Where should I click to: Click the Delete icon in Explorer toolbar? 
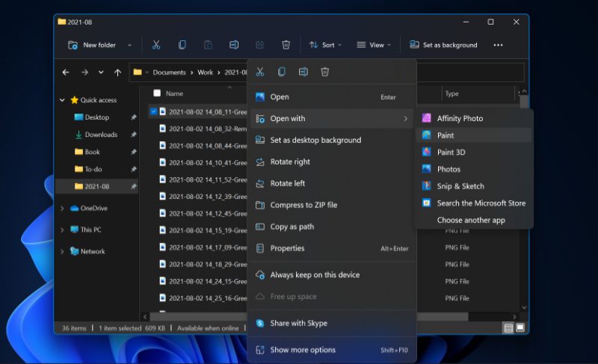286,45
